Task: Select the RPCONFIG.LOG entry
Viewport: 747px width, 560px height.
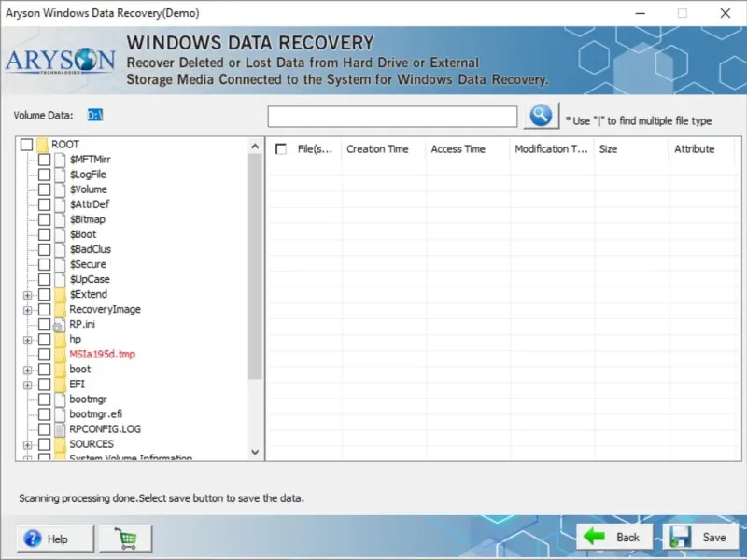Action: (105, 429)
